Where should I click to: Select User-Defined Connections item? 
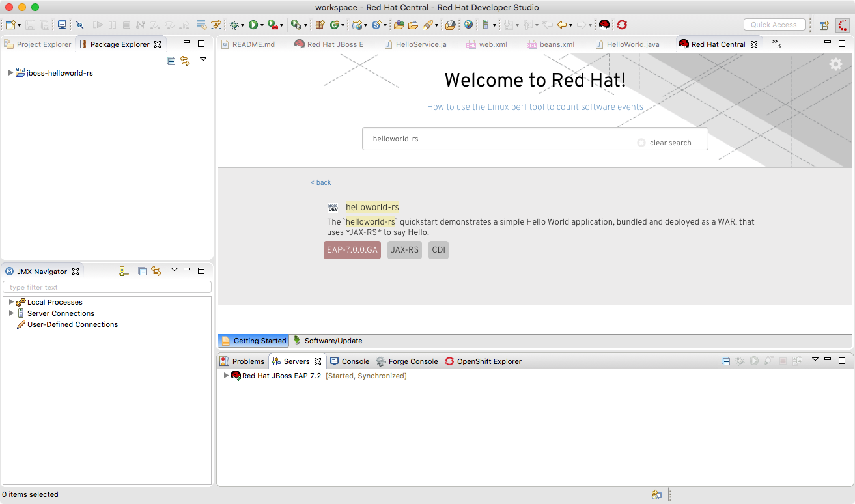tap(72, 324)
